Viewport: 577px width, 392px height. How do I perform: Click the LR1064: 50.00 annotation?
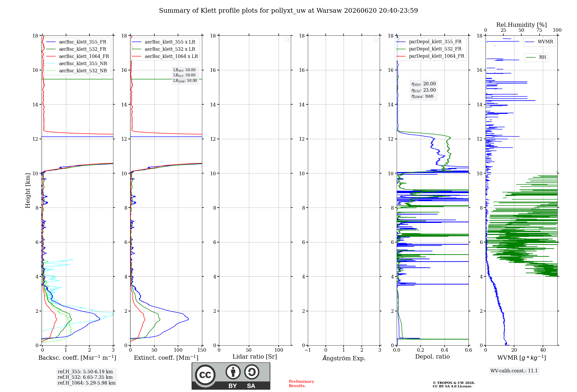click(x=185, y=81)
